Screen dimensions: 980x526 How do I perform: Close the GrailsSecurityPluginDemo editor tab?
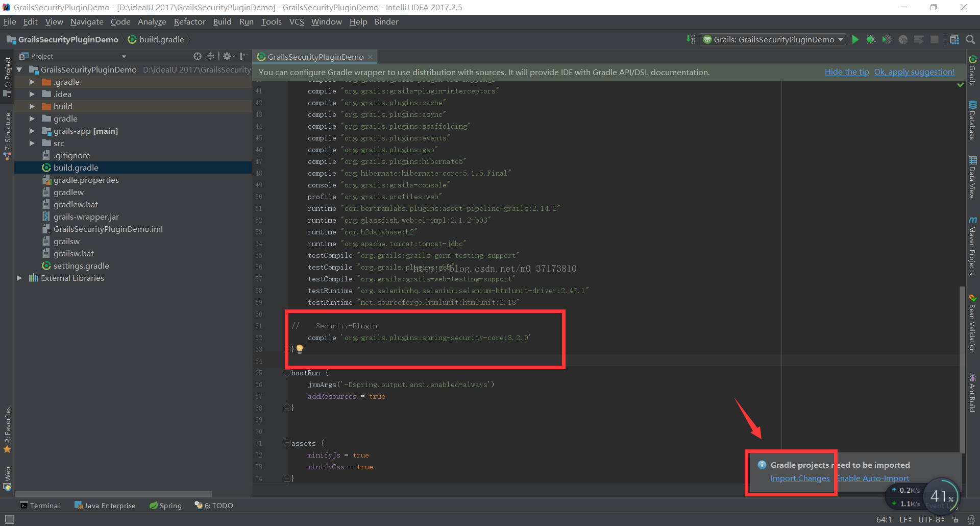click(370, 57)
